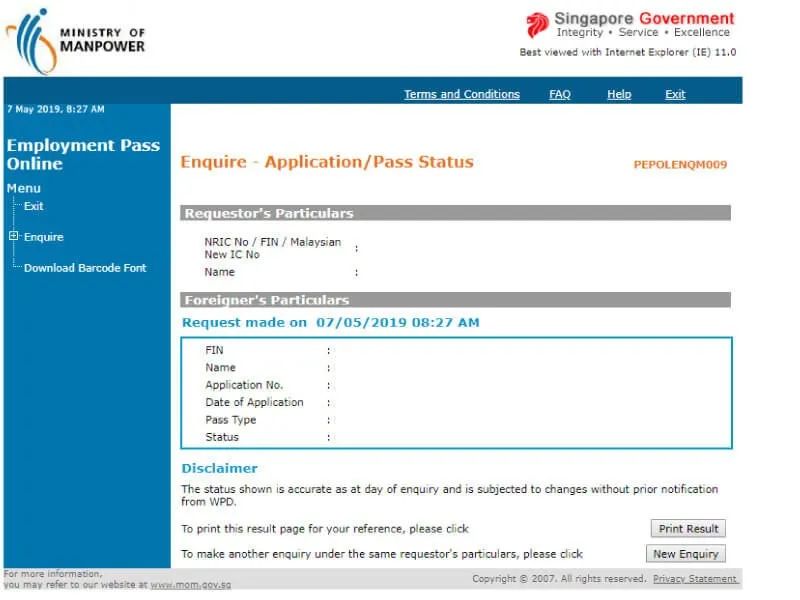Open the Terms and Conditions link
This screenshot has height=600, width=800.
tap(461, 94)
